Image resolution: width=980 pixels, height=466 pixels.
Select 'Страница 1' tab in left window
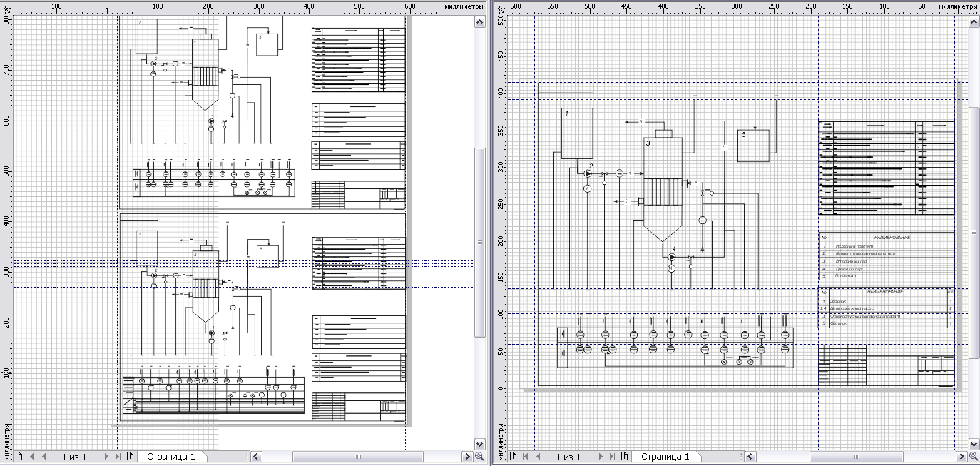pos(170,457)
